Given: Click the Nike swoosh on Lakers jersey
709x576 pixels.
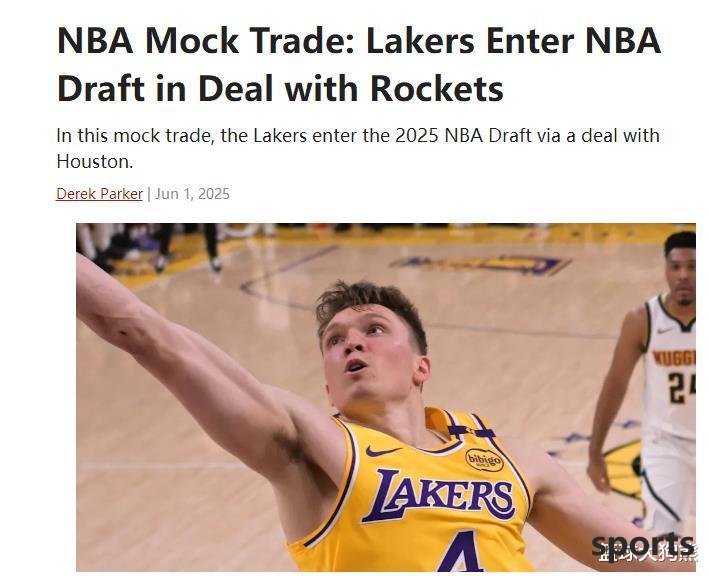Looking at the screenshot, I should click(x=383, y=451).
